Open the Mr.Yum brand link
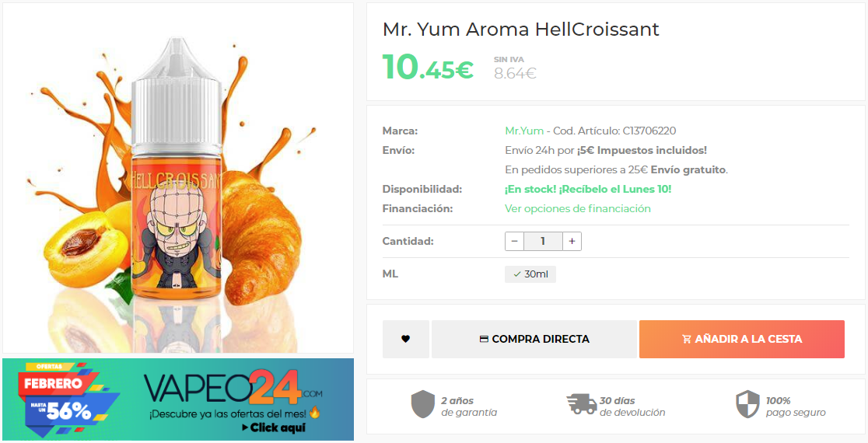This screenshot has height=443, width=868. tap(523, 131)
